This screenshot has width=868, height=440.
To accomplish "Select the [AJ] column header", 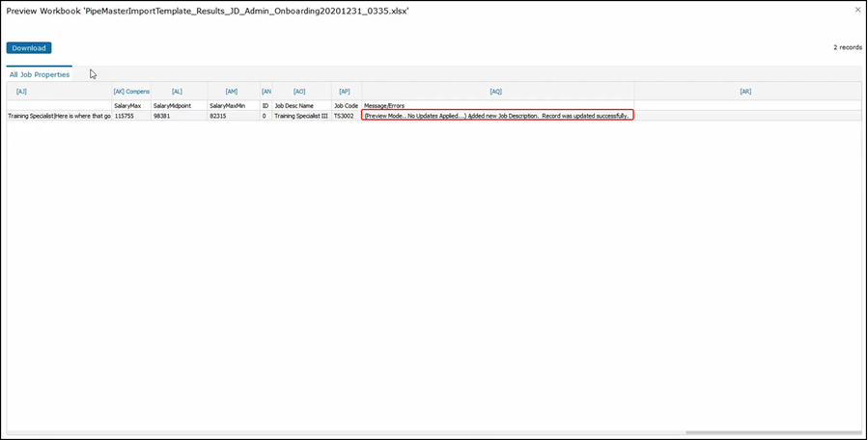I will click(22, 91).
